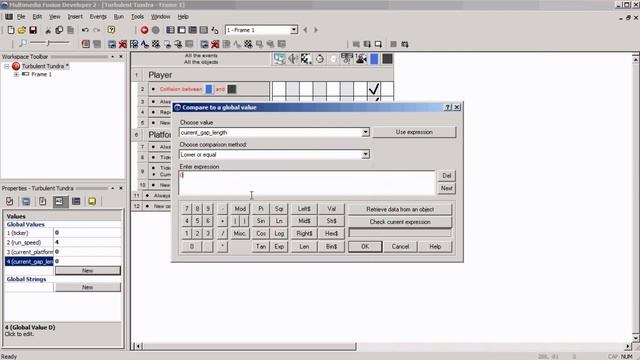
Task: Click the Mod function button
Action: pos(240,209)
